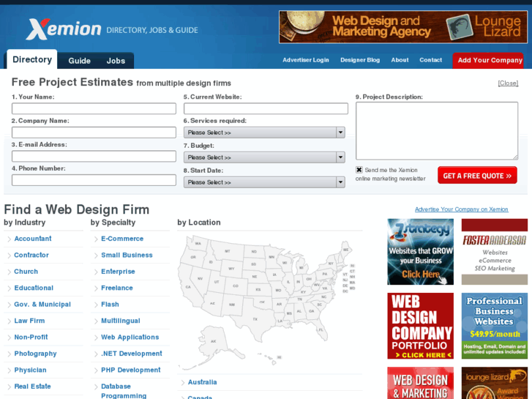Select the Physician industry
Image resolution: width=532 pixels, height=399 pixels.
click(x=30, y=370)
